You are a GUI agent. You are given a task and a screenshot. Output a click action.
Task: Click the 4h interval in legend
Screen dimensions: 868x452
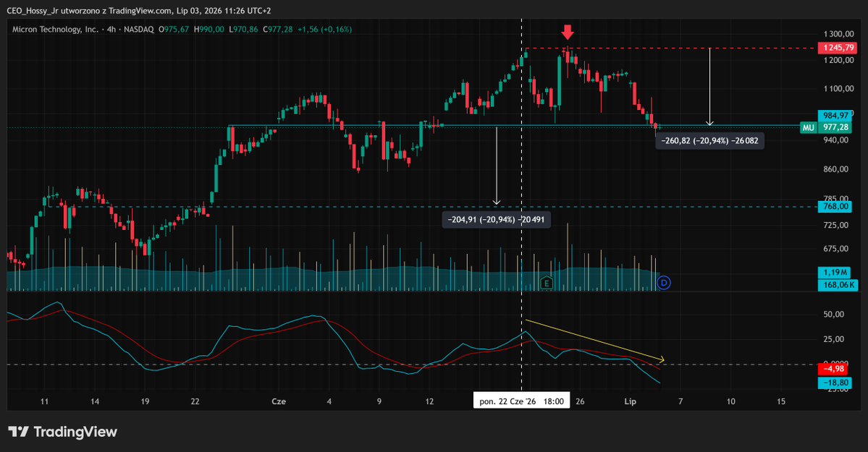tap(111, 30)
